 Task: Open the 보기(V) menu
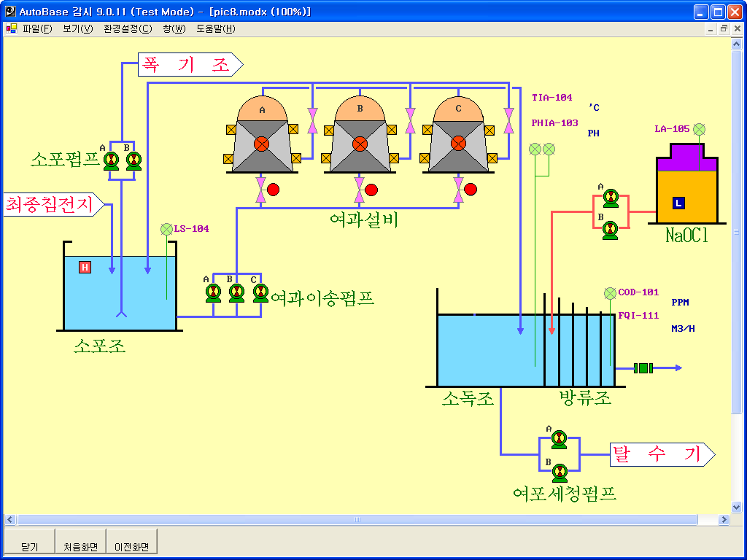(78, 29)
